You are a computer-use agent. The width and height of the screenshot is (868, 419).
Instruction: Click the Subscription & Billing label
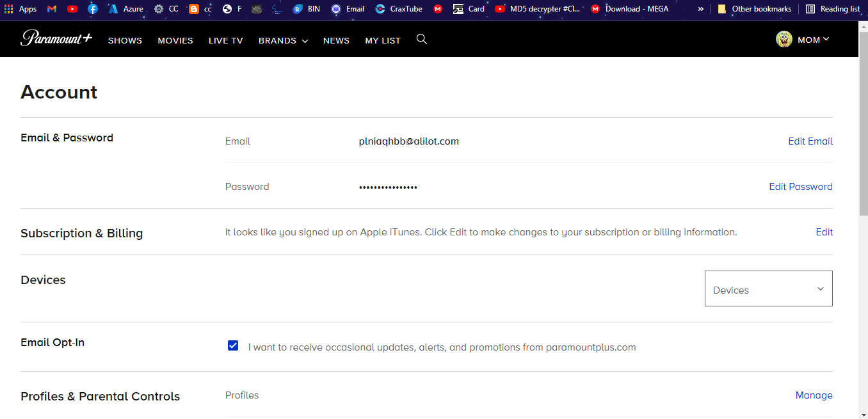82,233
